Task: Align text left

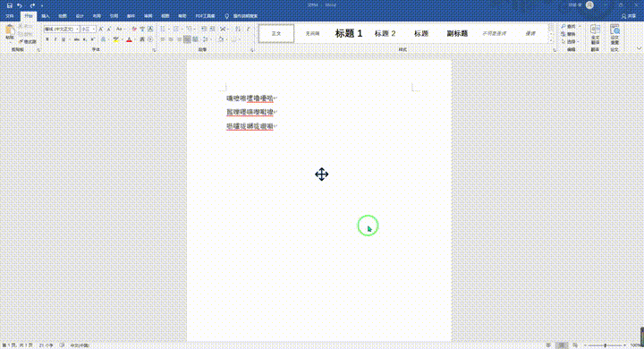Action: pyautogui.click(x=162, y=39)
